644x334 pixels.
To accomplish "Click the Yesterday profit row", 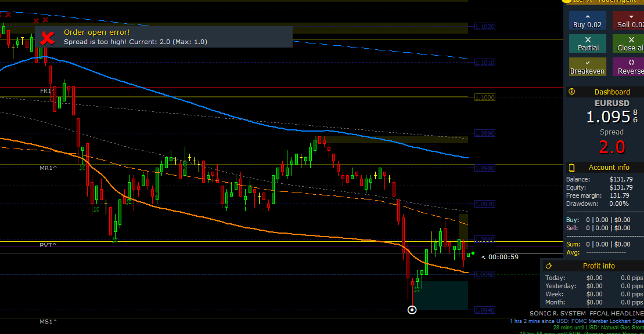I will tap(594, 286).
